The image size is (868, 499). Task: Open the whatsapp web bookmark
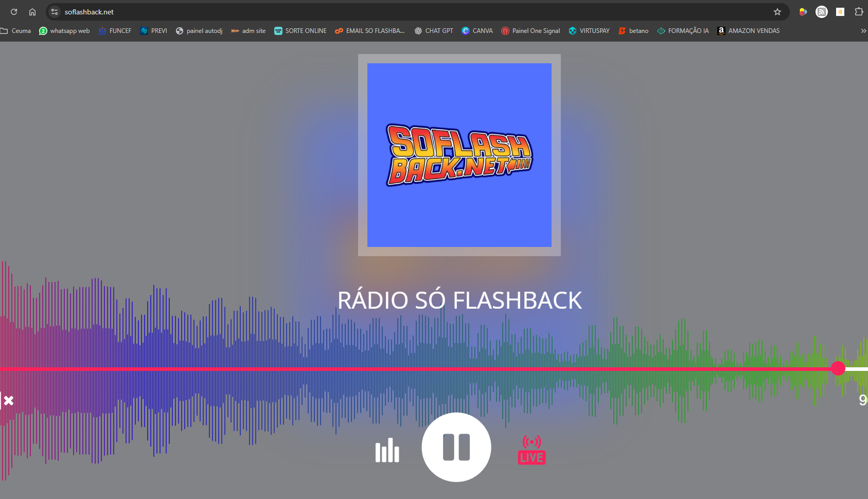64,31
